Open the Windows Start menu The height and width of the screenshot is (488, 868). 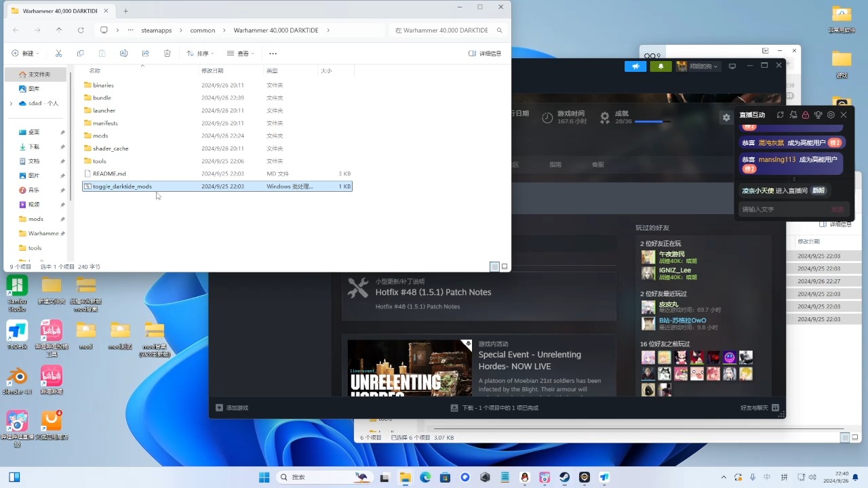click(x=264, y=477)
